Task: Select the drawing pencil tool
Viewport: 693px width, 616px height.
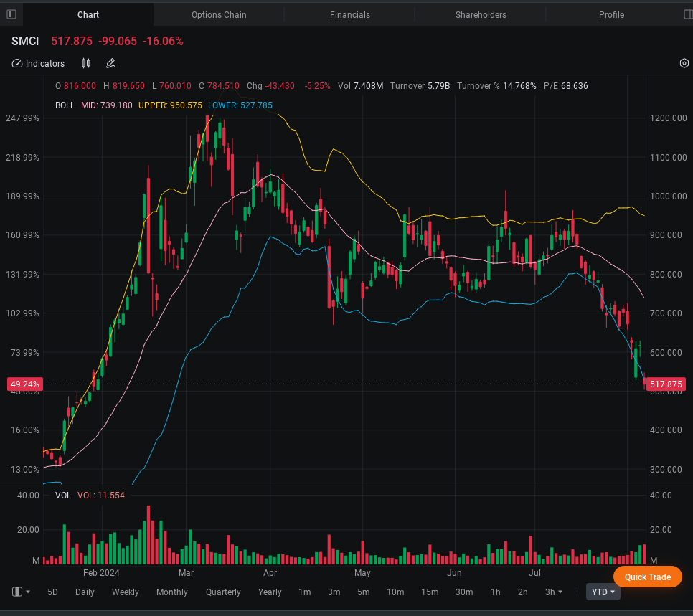Action: 110,64
